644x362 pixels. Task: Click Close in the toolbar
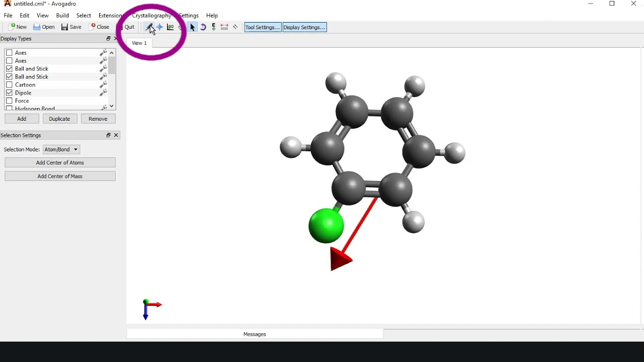[99, 27]
